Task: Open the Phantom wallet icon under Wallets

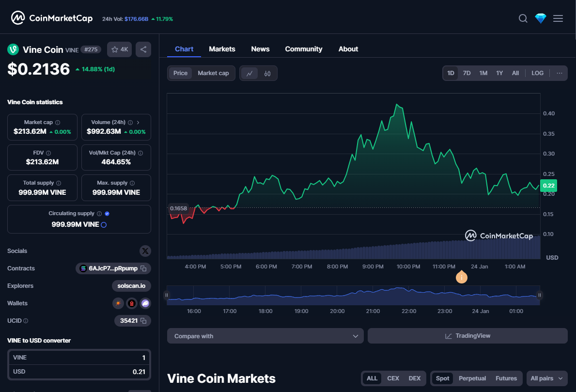Action: 145,303
